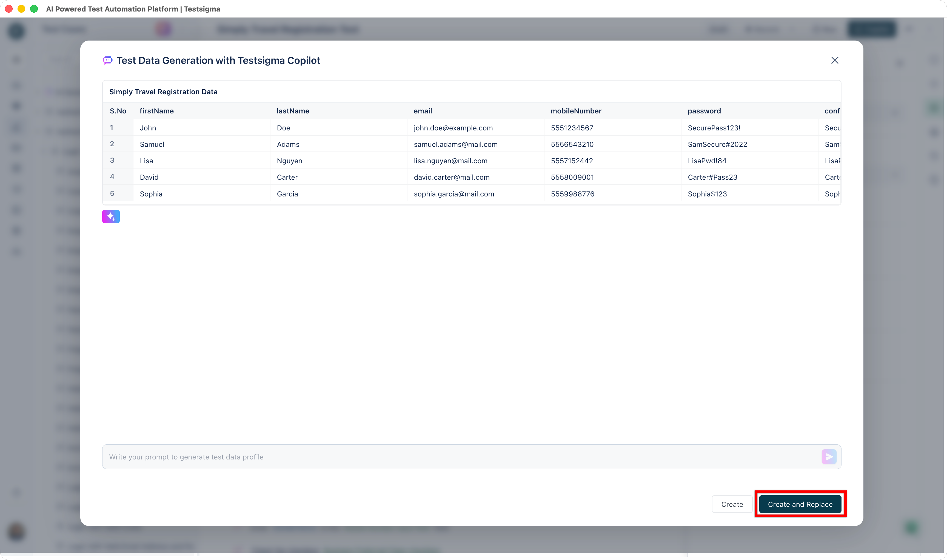Click the first name cell Sophia
This screenshot has width=947, height=560.
(202, 194)
